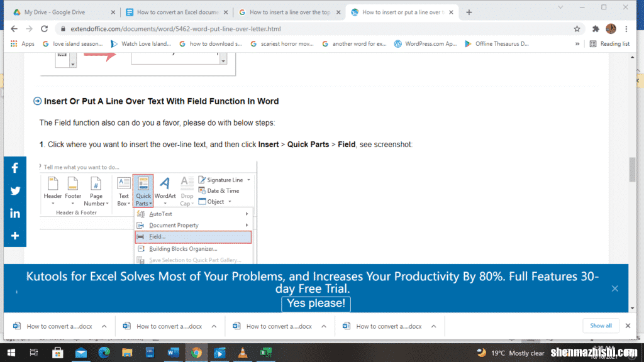Open Mail app from taskbar

81,353
